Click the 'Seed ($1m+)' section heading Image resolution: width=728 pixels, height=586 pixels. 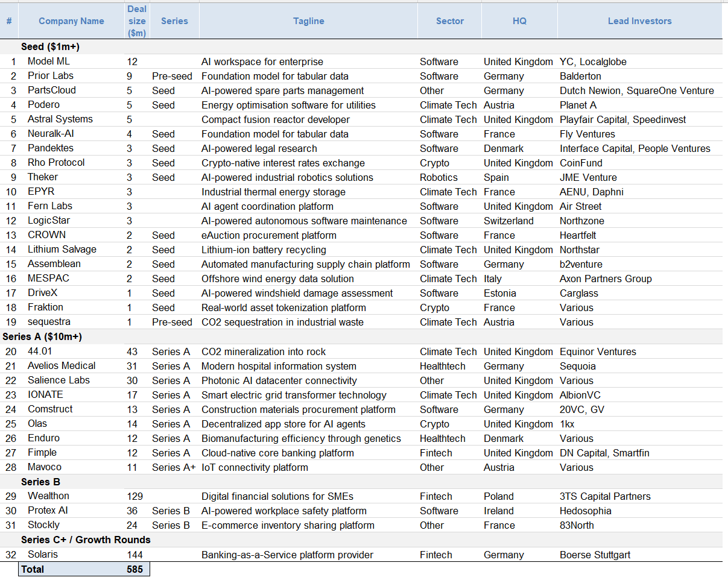pos(50,47)
